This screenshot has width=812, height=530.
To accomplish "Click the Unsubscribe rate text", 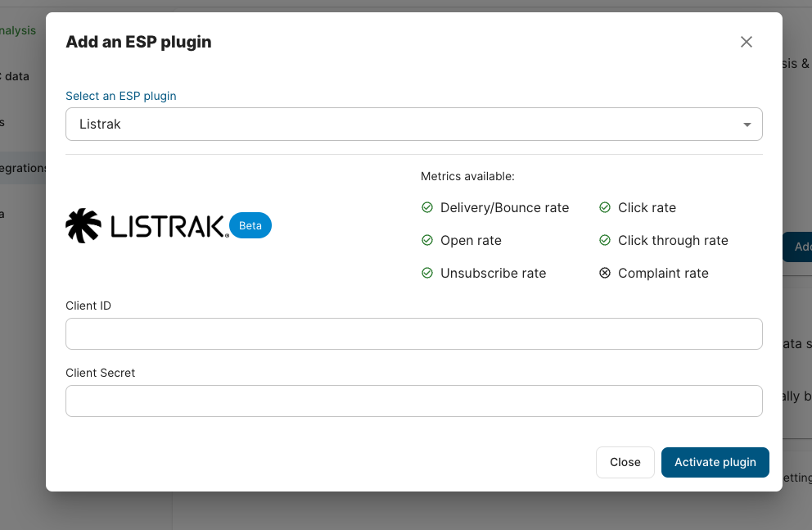I will 493,273.
